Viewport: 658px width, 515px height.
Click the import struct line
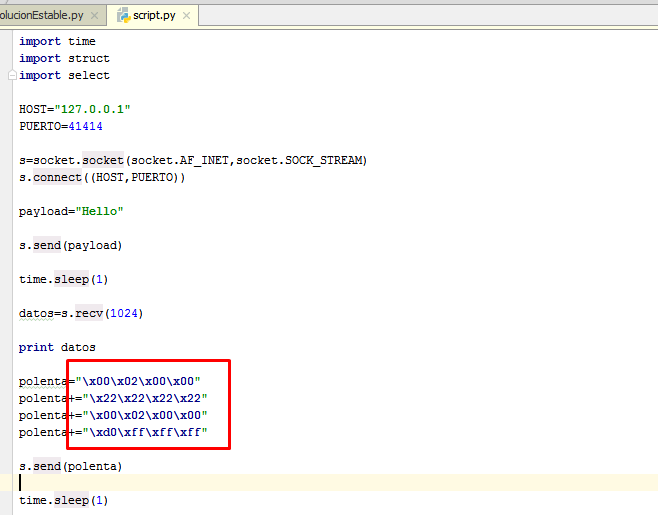pyautogui.click(x=64, y=58)
